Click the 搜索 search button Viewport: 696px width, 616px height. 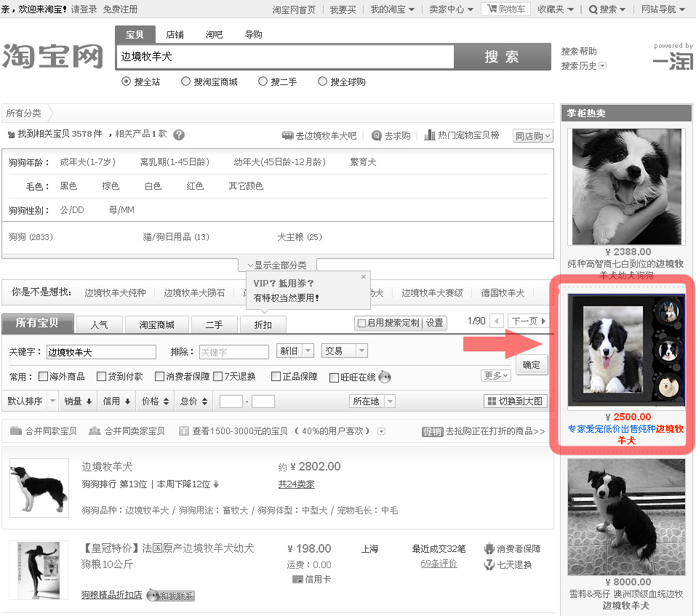[502, 57]
